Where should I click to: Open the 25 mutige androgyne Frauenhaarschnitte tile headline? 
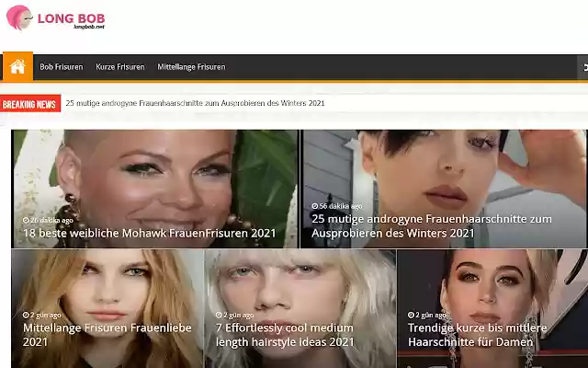point(432,225)
